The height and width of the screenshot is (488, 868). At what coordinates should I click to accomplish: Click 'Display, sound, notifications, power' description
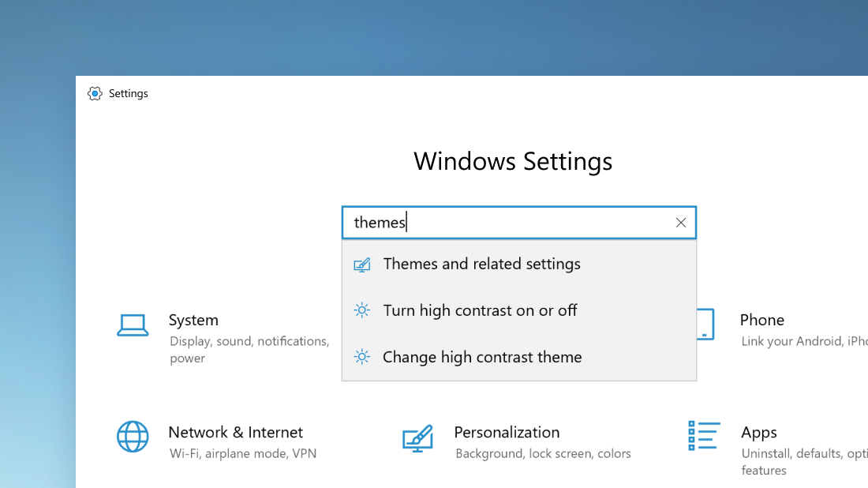point(249,350)
